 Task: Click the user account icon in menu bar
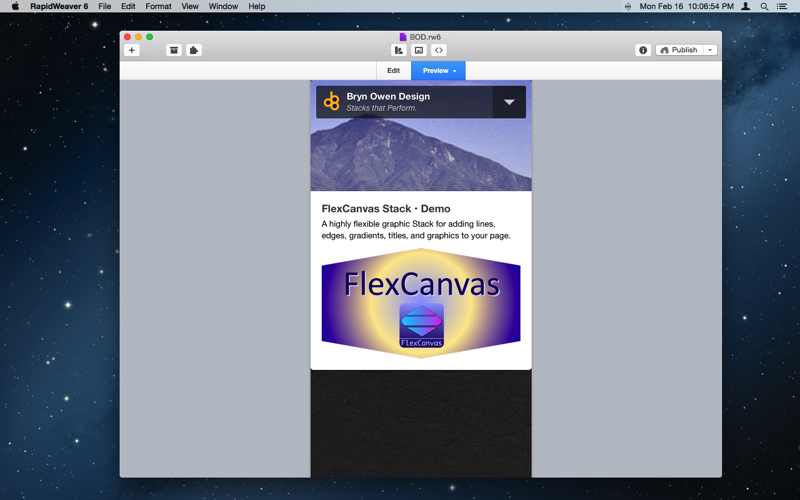point(745,6)
